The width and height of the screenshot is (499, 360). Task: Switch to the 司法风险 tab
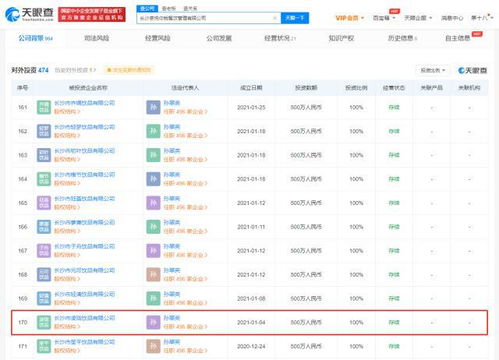(97, 38)
